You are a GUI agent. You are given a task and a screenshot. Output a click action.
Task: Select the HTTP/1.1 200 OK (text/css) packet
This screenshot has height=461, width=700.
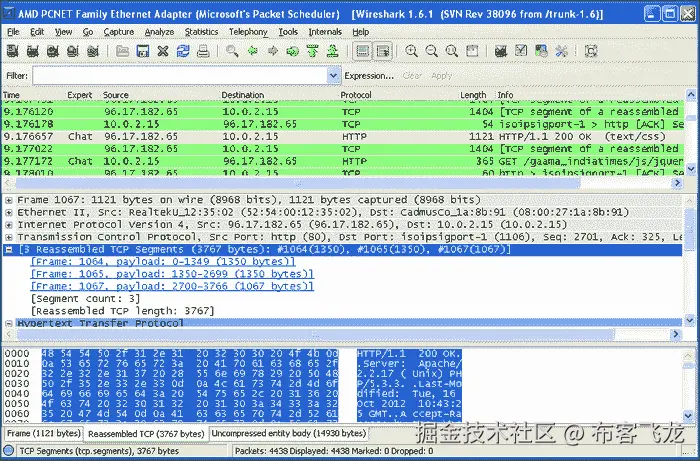[x=342, y=137]
